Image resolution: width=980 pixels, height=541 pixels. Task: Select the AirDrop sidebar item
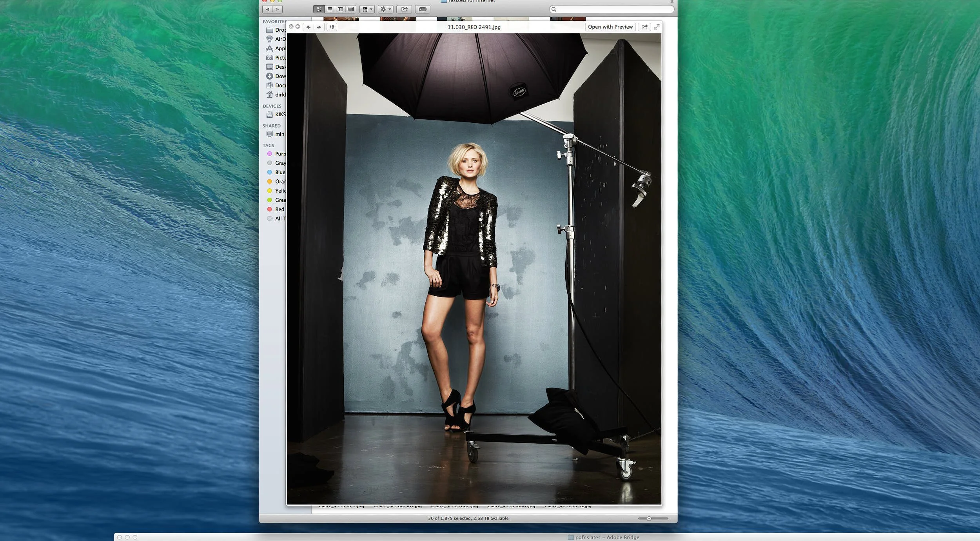click(x=279, y=39)
